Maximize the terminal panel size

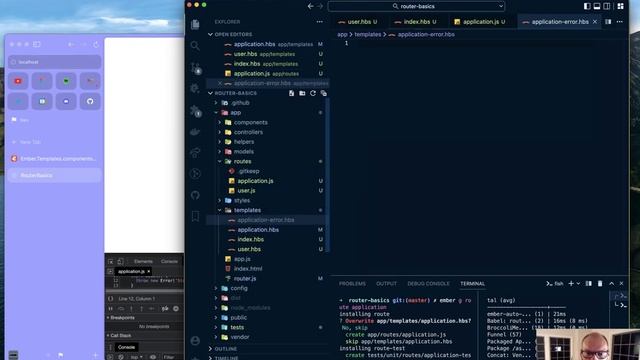pyautogui.click(x=611, y=283)
